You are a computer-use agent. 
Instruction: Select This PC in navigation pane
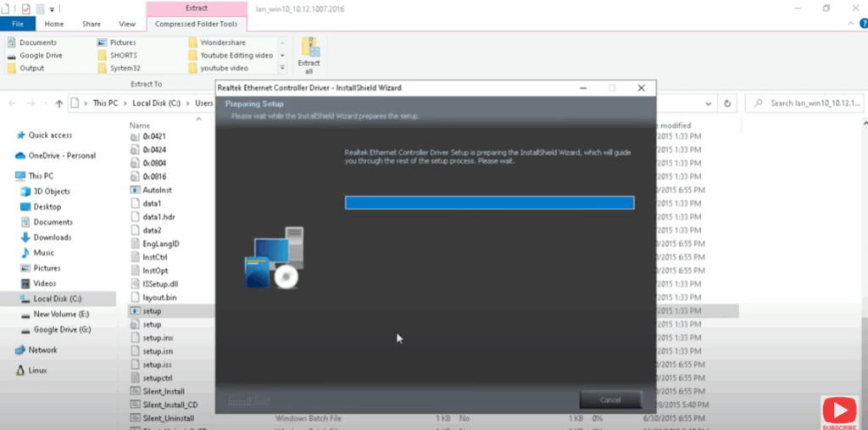pos(34,176)
